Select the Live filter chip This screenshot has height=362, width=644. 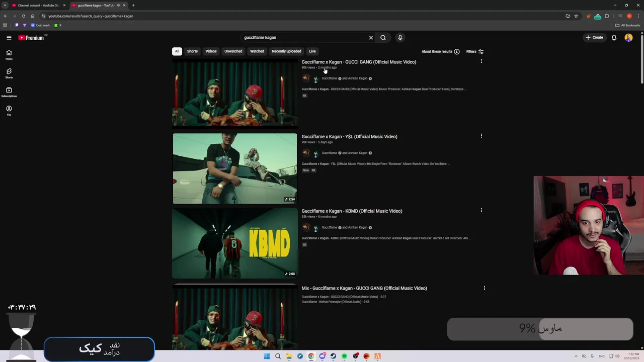[312, 51]
